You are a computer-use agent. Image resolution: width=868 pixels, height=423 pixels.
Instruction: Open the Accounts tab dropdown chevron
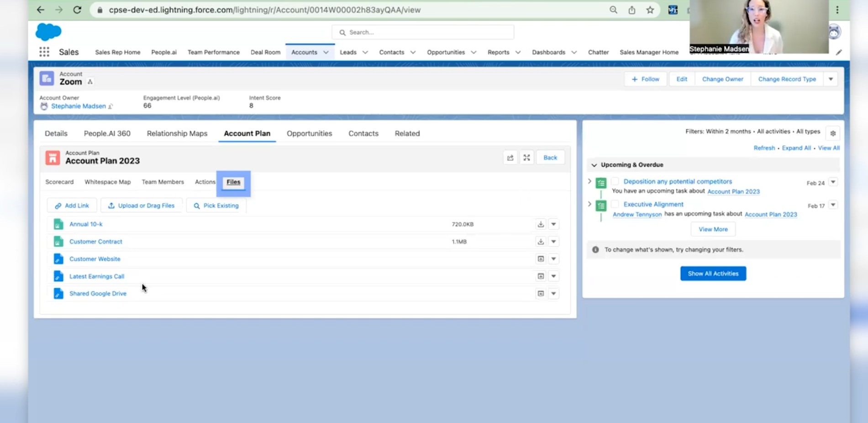(x=326, y=53)
